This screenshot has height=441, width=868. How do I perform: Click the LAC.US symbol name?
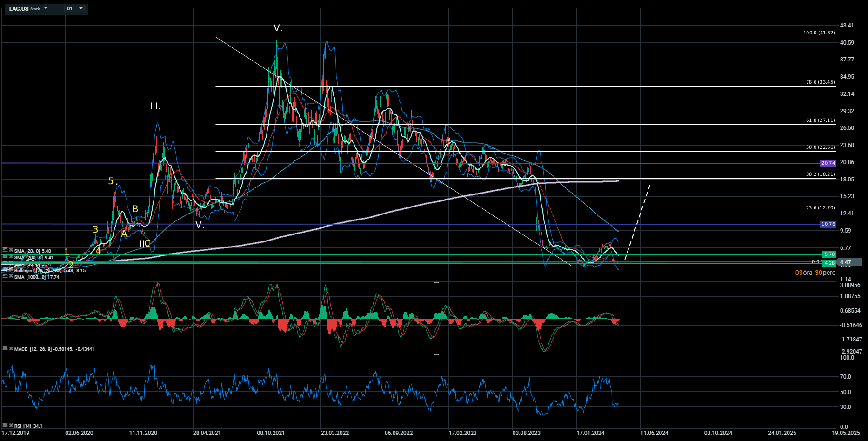tap(19, 8)
